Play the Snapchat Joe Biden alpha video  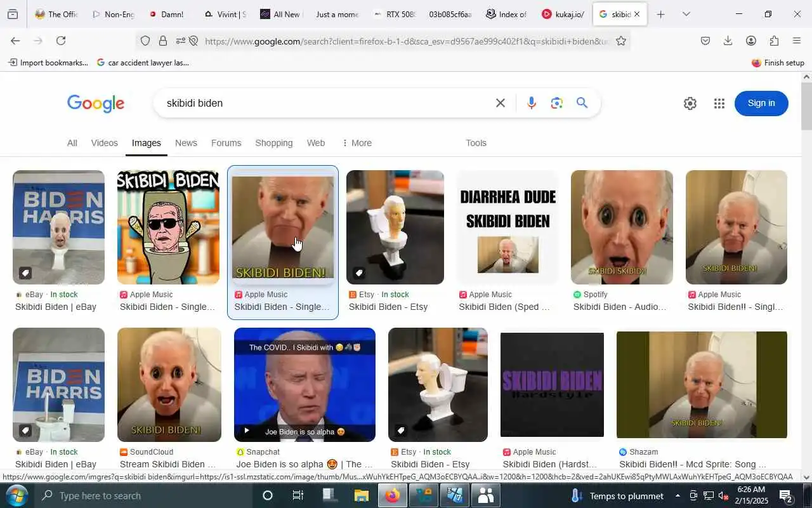[x=304, y=385]
